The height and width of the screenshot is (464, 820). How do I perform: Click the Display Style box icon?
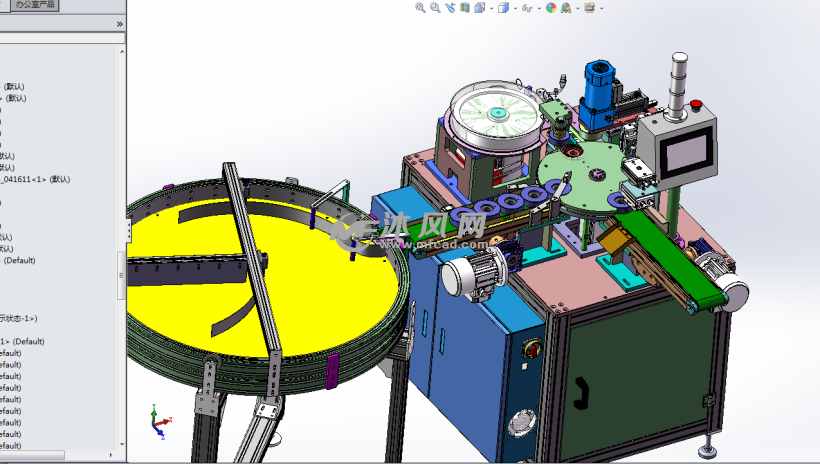point(503,8)
